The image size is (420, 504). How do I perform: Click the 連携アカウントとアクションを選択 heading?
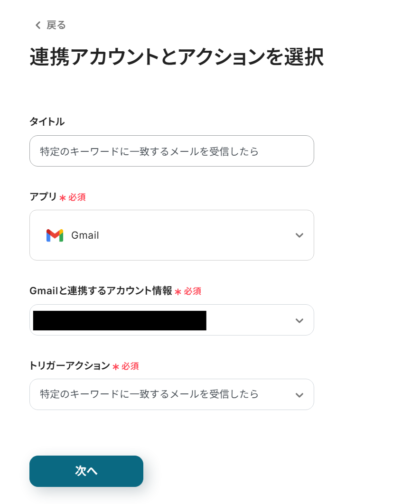pyautogui.click(x=177, y=57)
